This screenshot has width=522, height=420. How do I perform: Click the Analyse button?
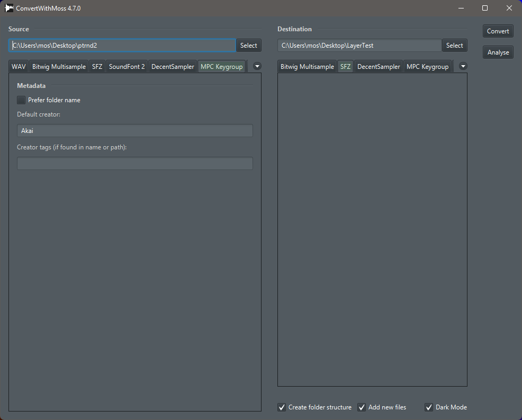coord(498,52)
